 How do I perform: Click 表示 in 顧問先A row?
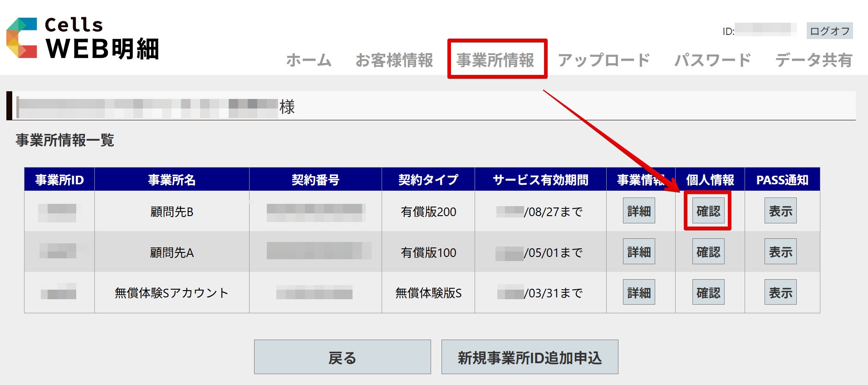click(780, 252)
